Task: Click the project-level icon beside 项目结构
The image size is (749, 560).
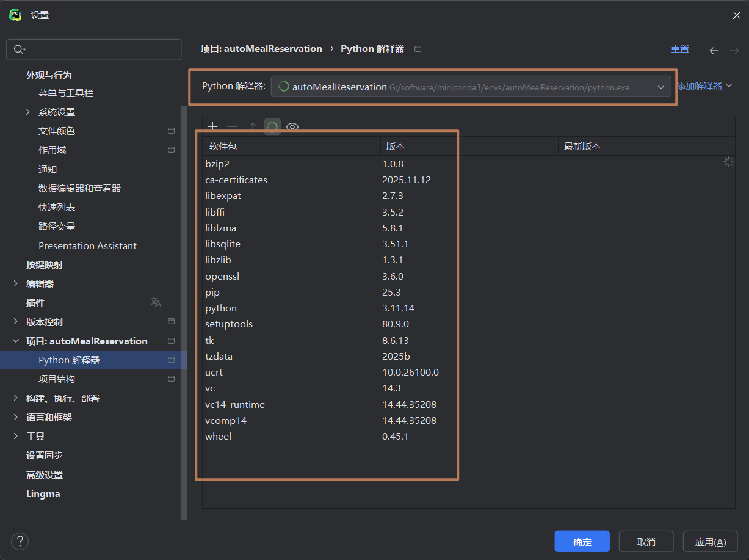Action: [x=171, y=379]
